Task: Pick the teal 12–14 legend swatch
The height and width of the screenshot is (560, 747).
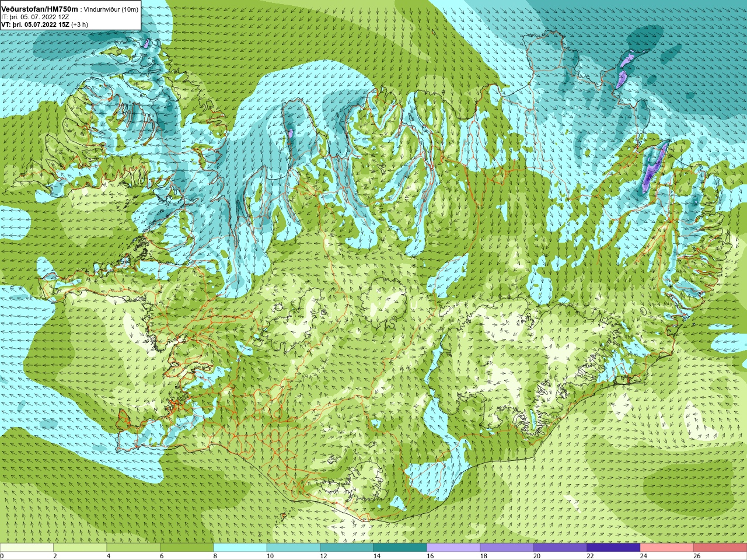Action: click(347, 548)
